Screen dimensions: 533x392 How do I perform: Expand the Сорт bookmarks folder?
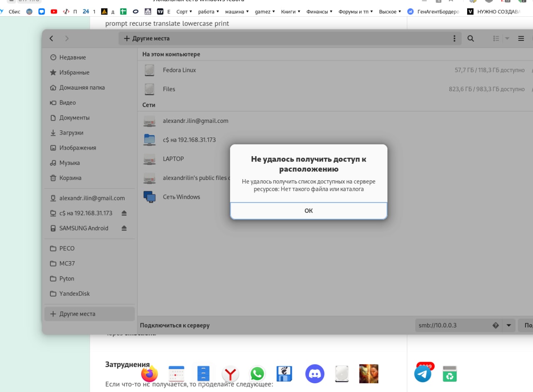pos(184,12)
